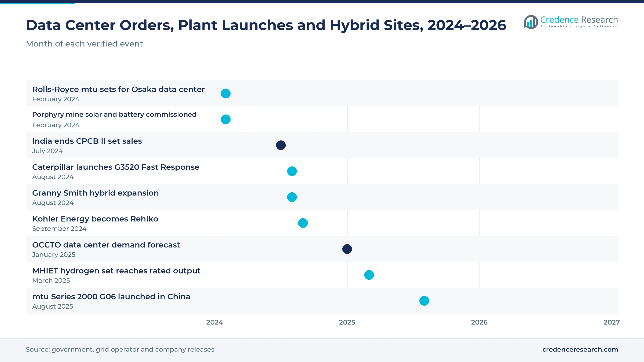Viewport: 644px width, 362px height.
Task: Open the credenceresearch.com link
Action: 580,349
